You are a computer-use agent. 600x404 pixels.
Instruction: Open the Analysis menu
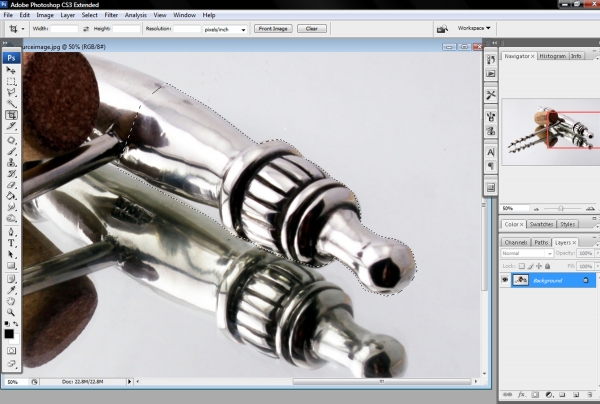(135, 15)
